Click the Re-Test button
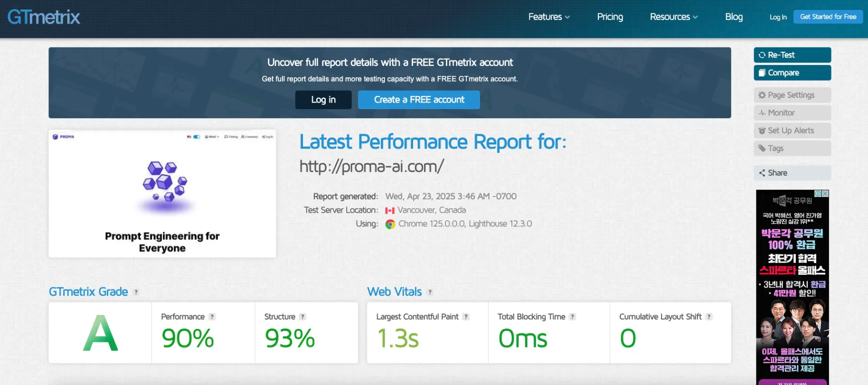Image resolution: width=868 pixels, height=385 pixels. pyautogui.click(x=792, y=55)
